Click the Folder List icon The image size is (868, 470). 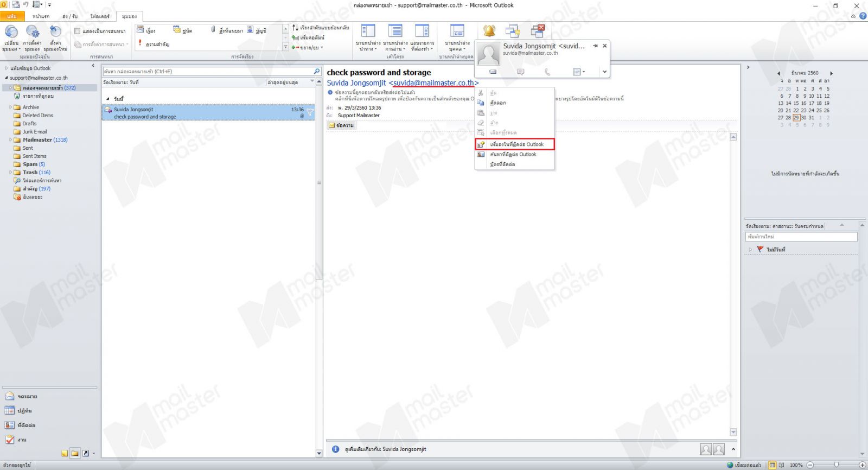(75, 453)
